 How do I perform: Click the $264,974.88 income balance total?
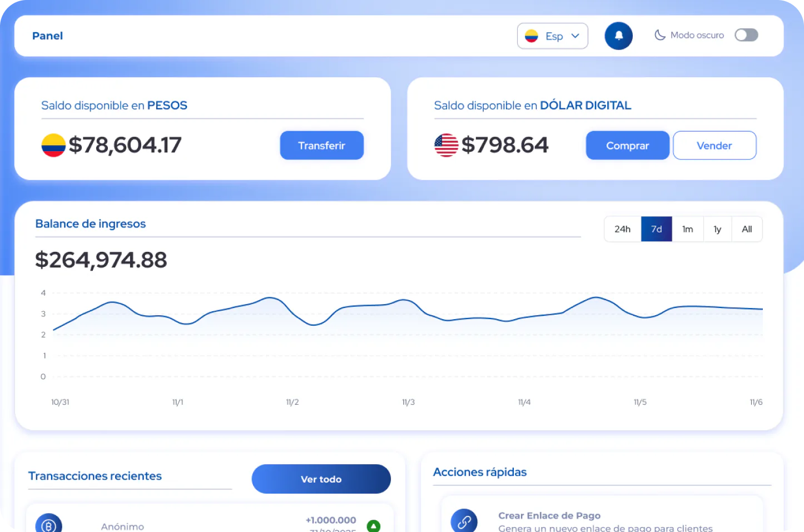[x=101, y=260]
